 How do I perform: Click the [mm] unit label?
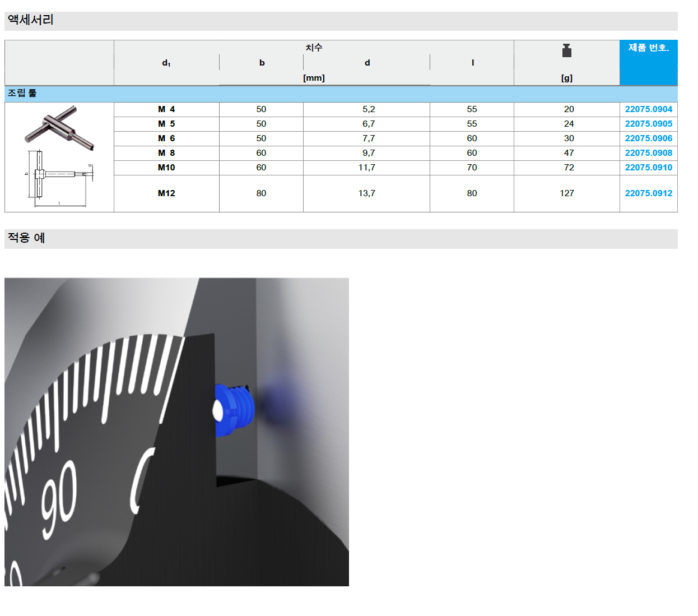click(x=314, y=78)
